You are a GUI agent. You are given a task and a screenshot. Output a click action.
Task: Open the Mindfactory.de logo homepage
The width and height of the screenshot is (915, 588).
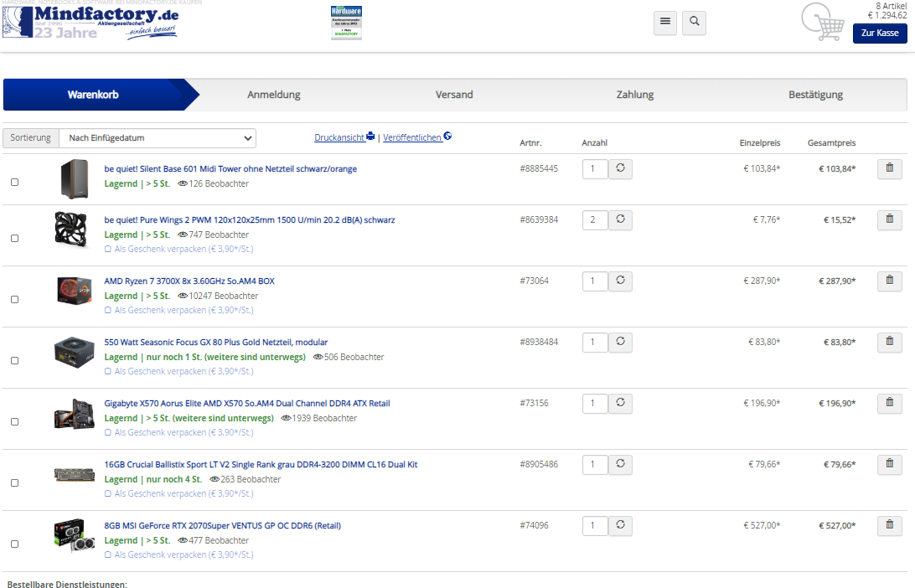point(90,22)
